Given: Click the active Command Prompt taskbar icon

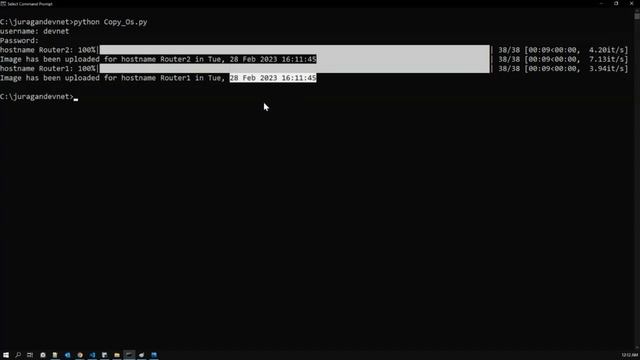Looking at the screenshot, I should coord(129,355).
